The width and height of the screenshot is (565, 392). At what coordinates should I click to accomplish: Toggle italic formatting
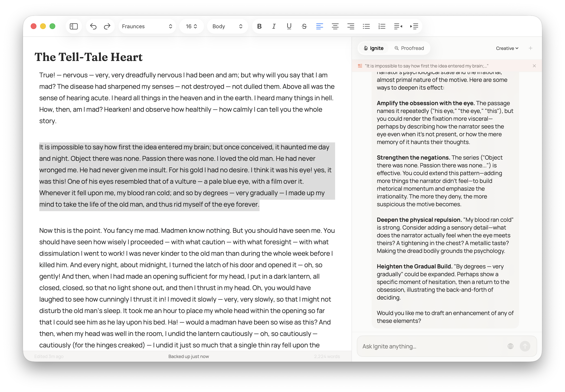[x=274, y=26]
